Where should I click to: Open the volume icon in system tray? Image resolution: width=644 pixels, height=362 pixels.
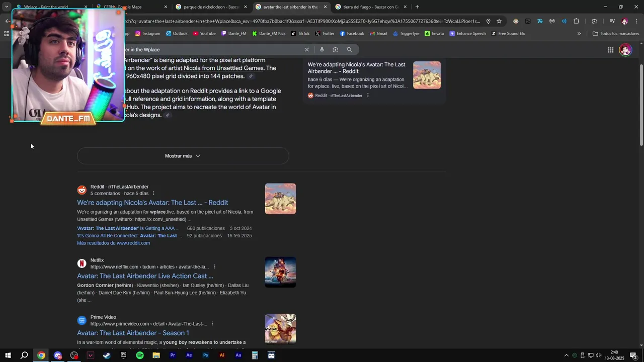click(x=599, y=355)
